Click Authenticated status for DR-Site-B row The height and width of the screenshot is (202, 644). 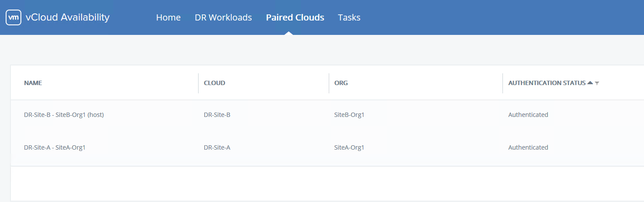[528, 115]
